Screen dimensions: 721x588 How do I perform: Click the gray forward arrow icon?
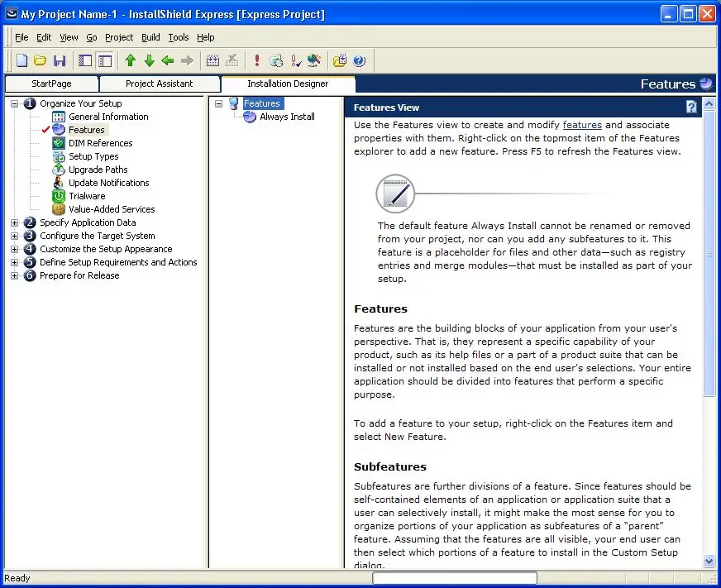click(x=187, y=60)
